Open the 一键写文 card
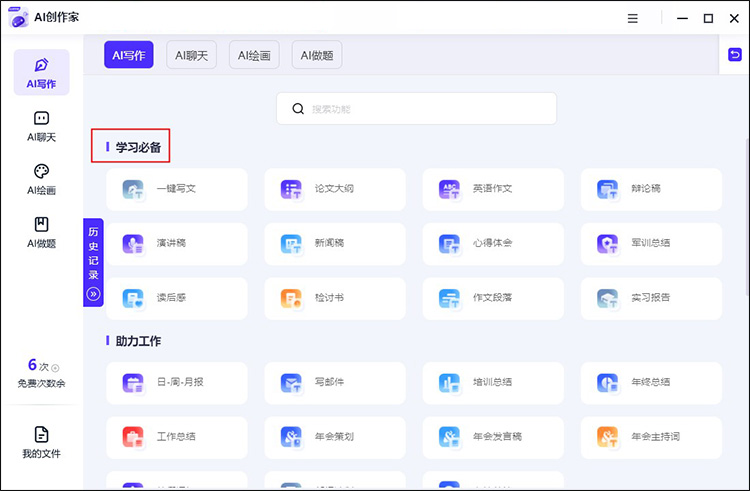Viewport: 750px width, 491px height. 176,189
